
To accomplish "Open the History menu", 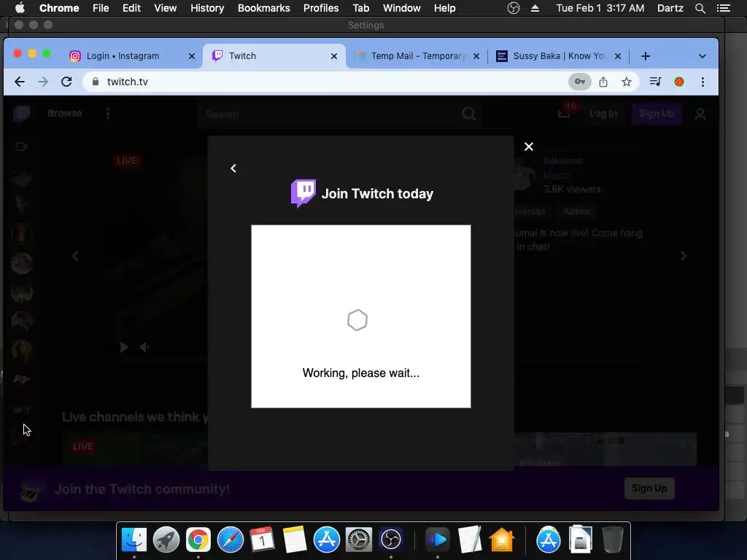I will 207,8.
